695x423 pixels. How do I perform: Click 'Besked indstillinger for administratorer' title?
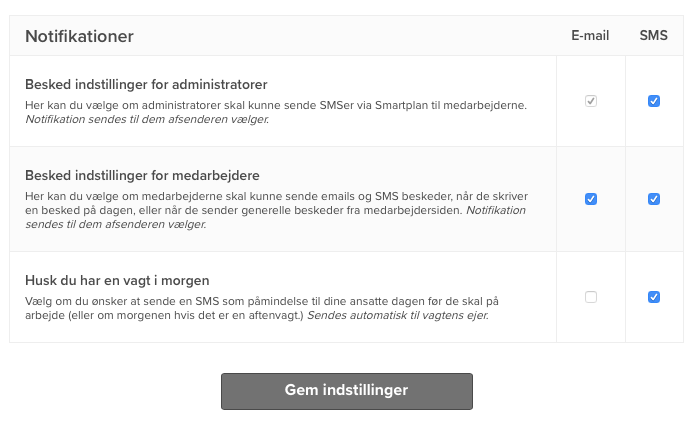[x=146, y=83]
